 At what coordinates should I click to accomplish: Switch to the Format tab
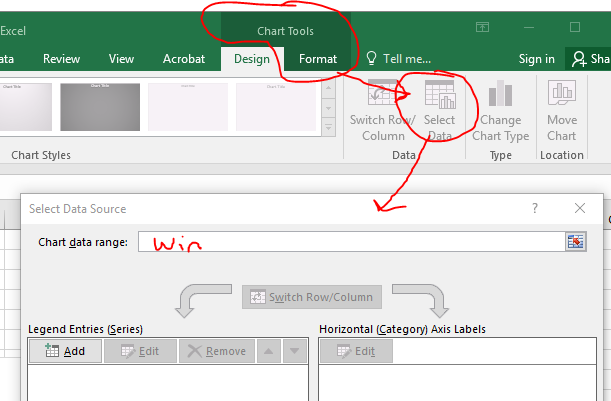(318, 59)
